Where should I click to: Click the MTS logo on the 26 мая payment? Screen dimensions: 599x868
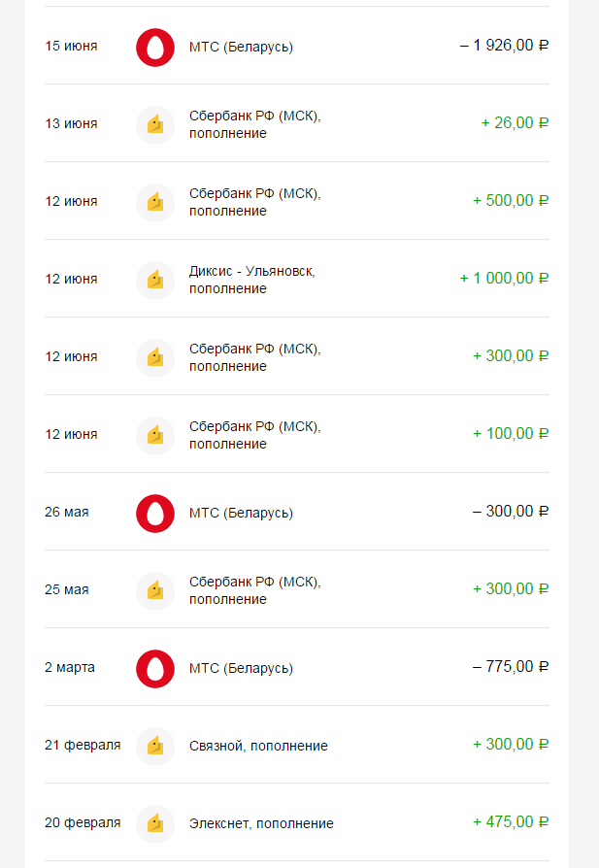coord(154,513)
